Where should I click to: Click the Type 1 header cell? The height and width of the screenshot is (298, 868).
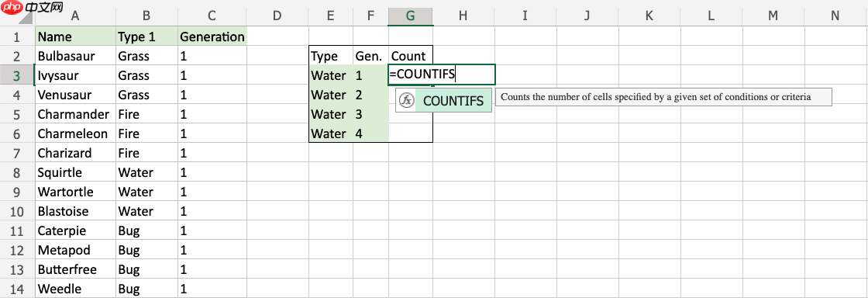click(146, 37)
